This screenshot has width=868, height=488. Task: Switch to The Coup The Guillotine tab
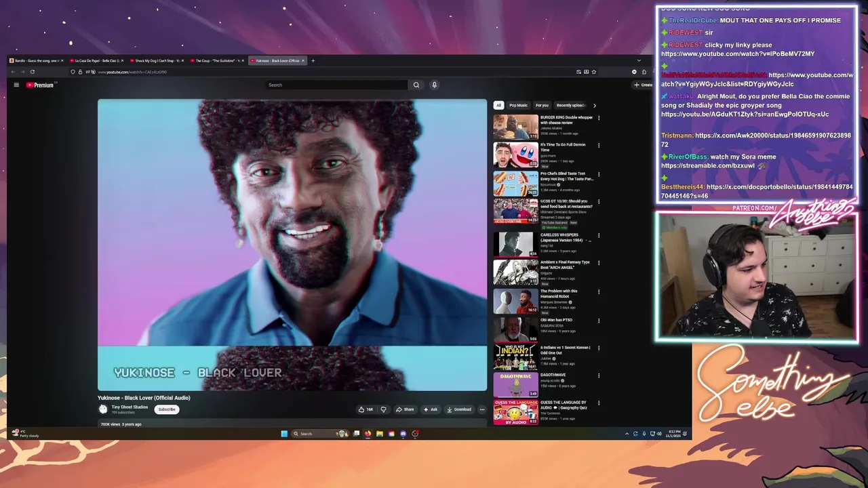coord(218,60)
